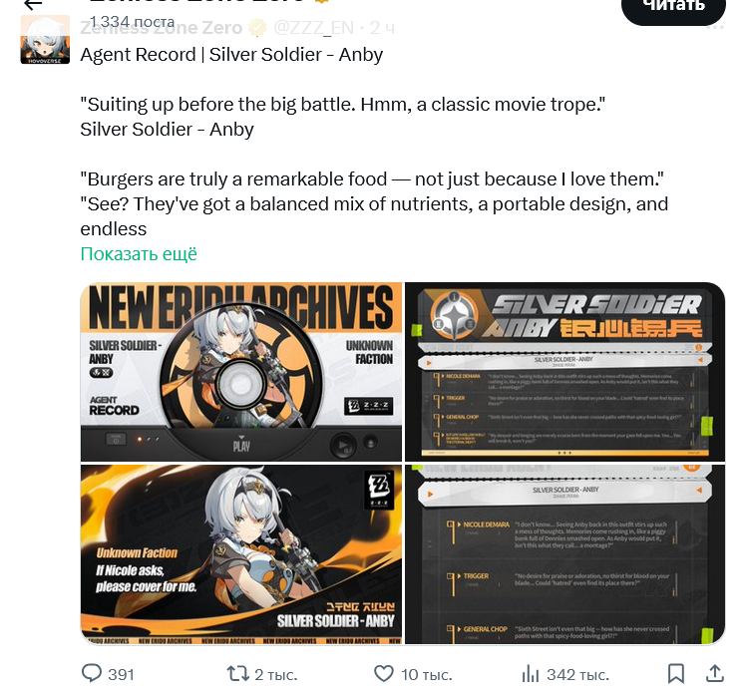Open the Silver Soldier Anby title image
This screenshot has height=700, width=745.
pyautogui.click(x=564, y=372)
